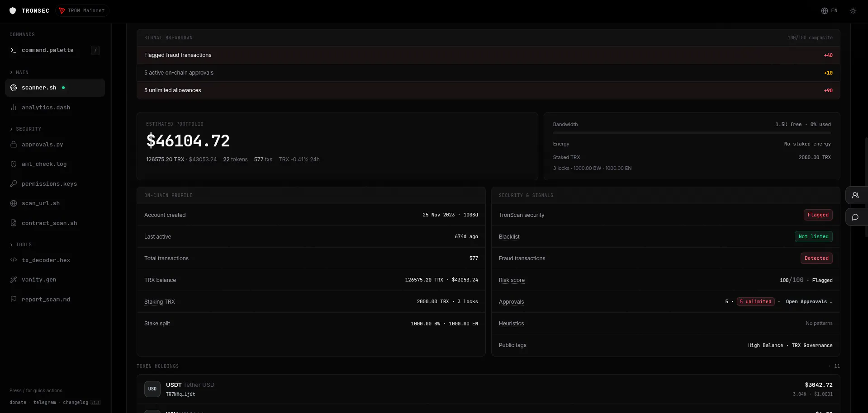Follow the donate link in sidebar footer
The image size is (868, 413).
tap(18, 403)
